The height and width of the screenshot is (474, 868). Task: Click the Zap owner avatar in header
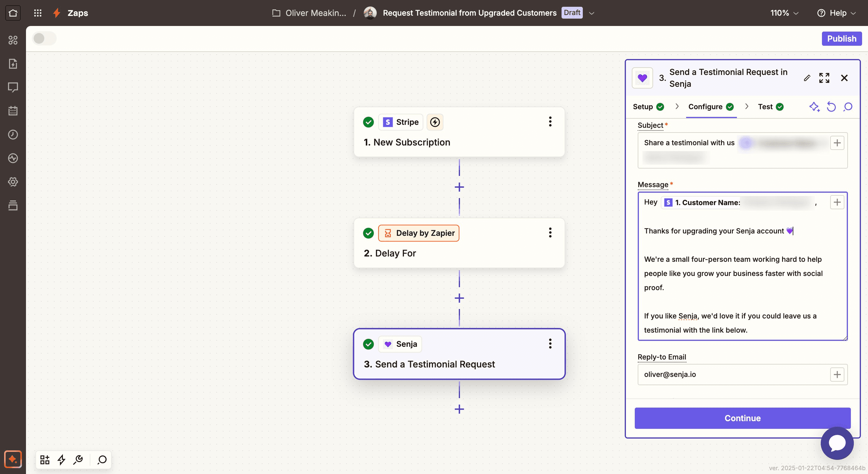370,13
